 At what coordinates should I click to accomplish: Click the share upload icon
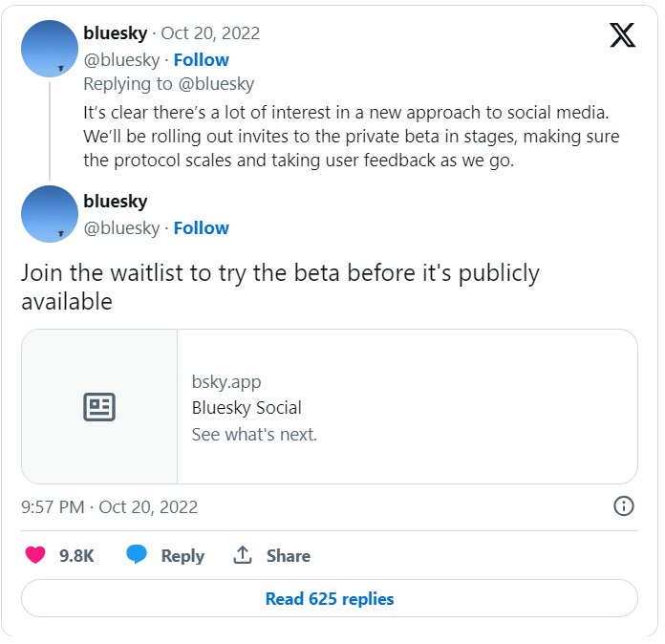click(243, 555)
